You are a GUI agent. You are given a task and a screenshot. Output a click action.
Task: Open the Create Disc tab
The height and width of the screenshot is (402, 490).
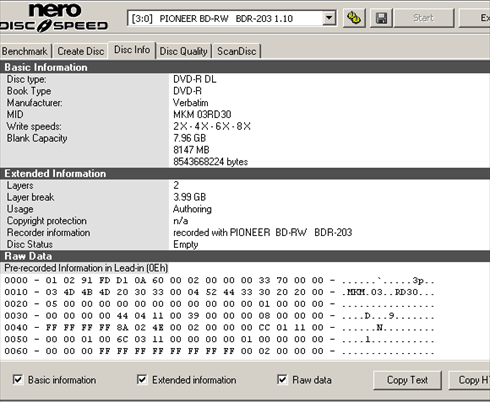pos(81,51)
